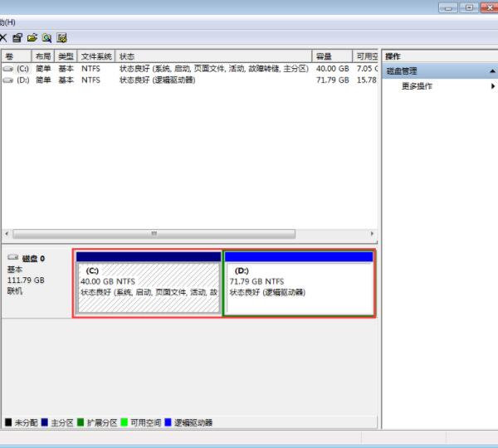This screenshot has height=448, width=498.
Task: Select the (C:) 40.00 GB NTFS partition block
Action: tap(149, 283)
